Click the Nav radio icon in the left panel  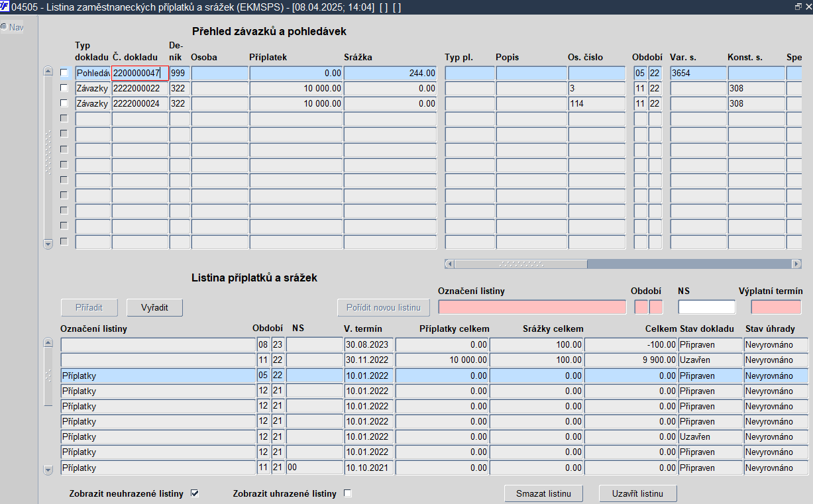click(4, 27)
